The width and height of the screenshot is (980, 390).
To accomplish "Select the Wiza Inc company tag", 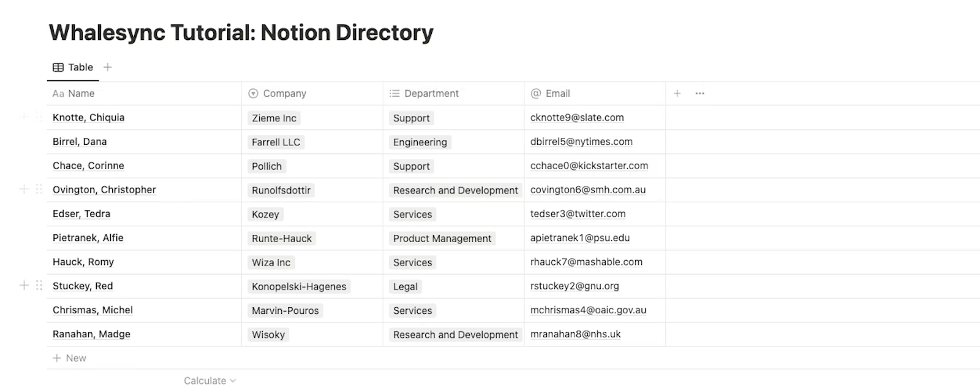I will tap(271, 262).
